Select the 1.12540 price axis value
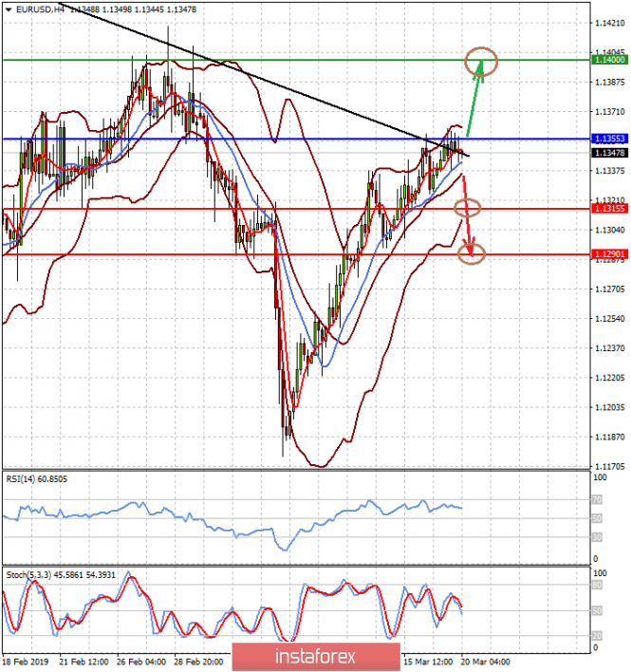 point(610,318)
